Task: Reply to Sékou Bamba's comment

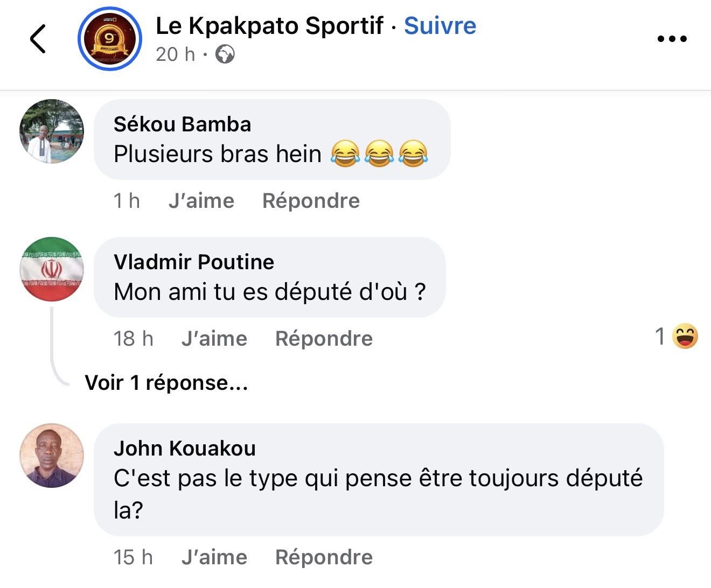Action: [x=311, y=201]
